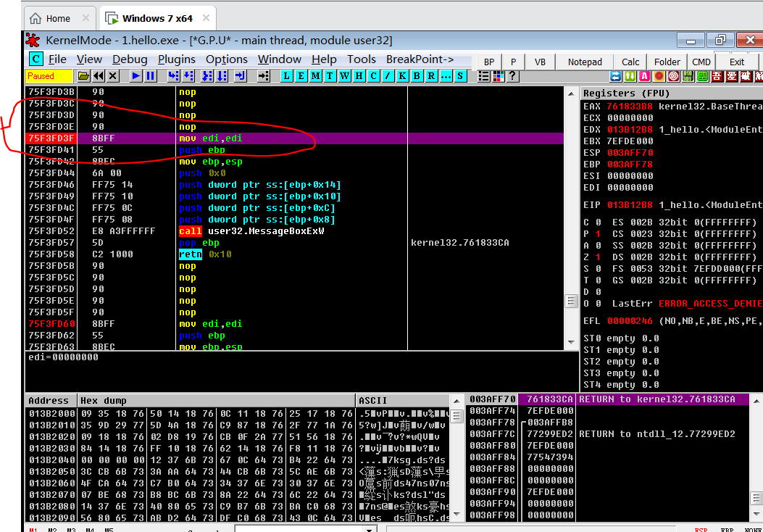Click the VB button
763x532 pixels.
(x=540, y=62)
